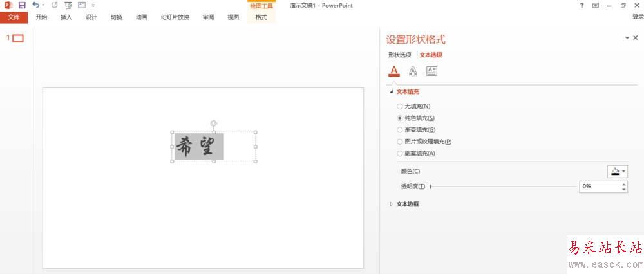Click the 希望 text in the slide
The width and height of the screenshot is (644, 274).
[x=196, y=147]
